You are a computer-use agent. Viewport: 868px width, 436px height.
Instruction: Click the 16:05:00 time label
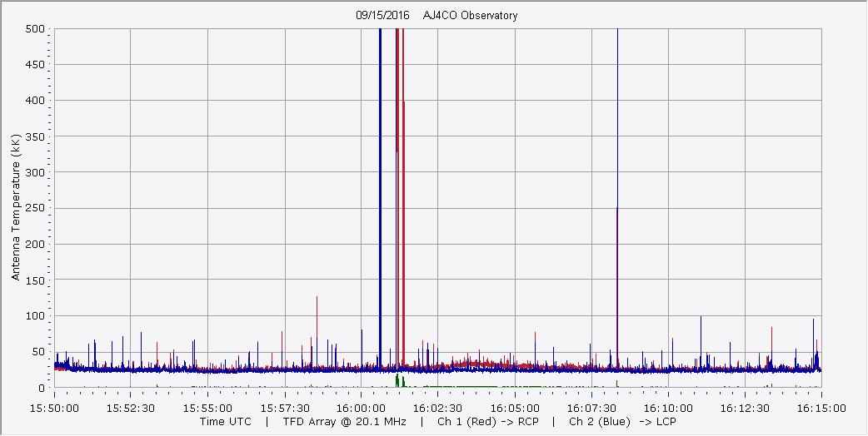[x=515, y=409]
